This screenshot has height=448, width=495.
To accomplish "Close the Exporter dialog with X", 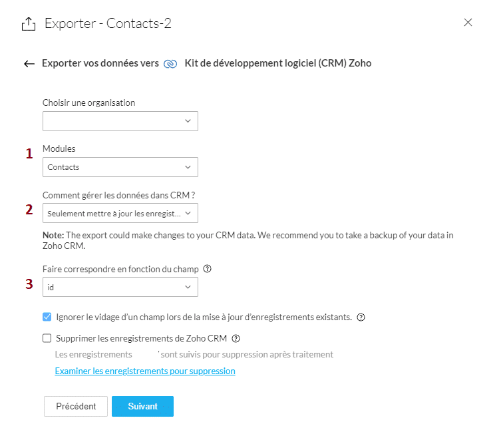I will [x=468, y=23].
